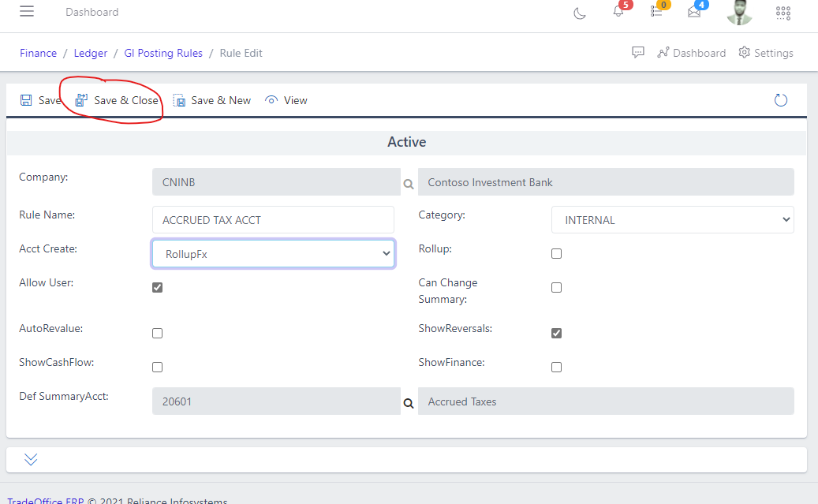
Task: Navigate to Gl Posting Rules breadcrumb
Action: 163,53
